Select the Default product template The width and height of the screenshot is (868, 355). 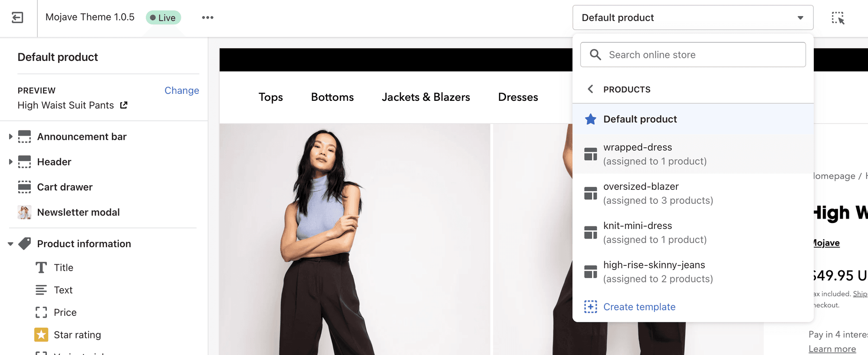[x=693, y=119]
